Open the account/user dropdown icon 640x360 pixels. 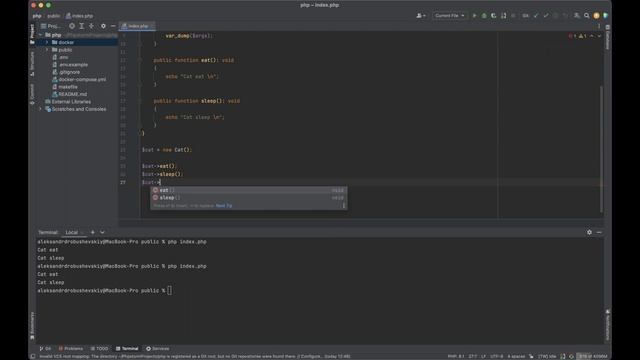(x=421, y=16)
